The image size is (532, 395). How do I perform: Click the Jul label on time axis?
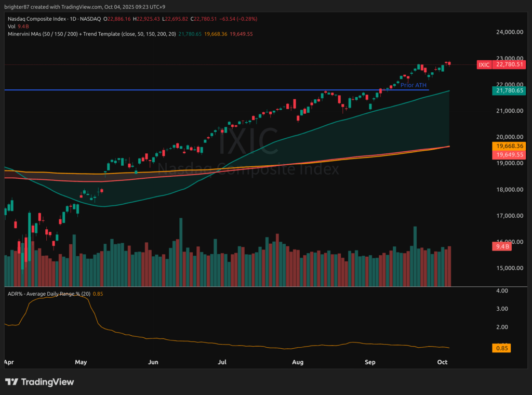[x=222, y=361]
